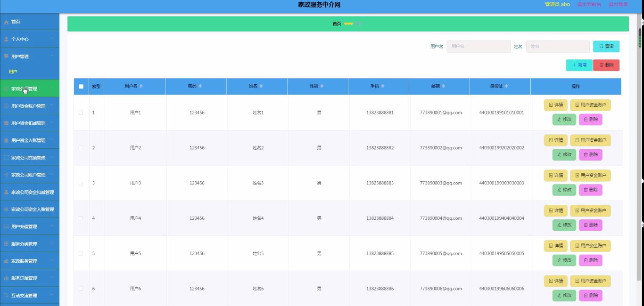
Task: Click the sort icon in 密码 column header
Action: (x=200, y=86)
